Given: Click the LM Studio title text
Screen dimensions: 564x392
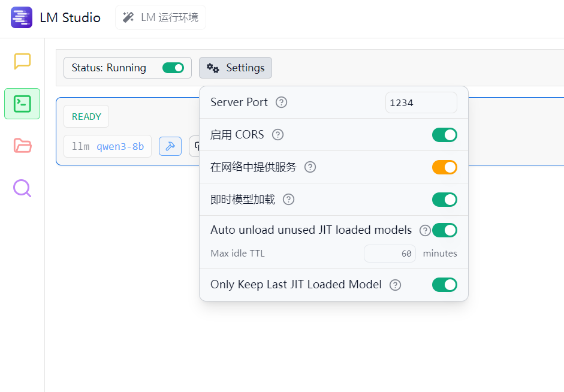Looking at the screenshot, I should [70, 17].
